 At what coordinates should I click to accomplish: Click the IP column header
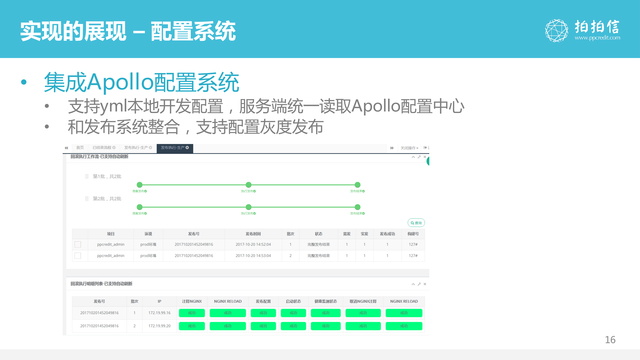tap(159, 301)
